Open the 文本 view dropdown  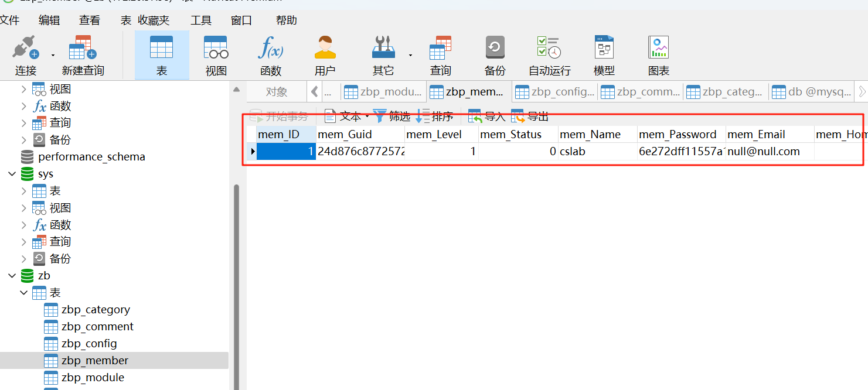point(346,117)
